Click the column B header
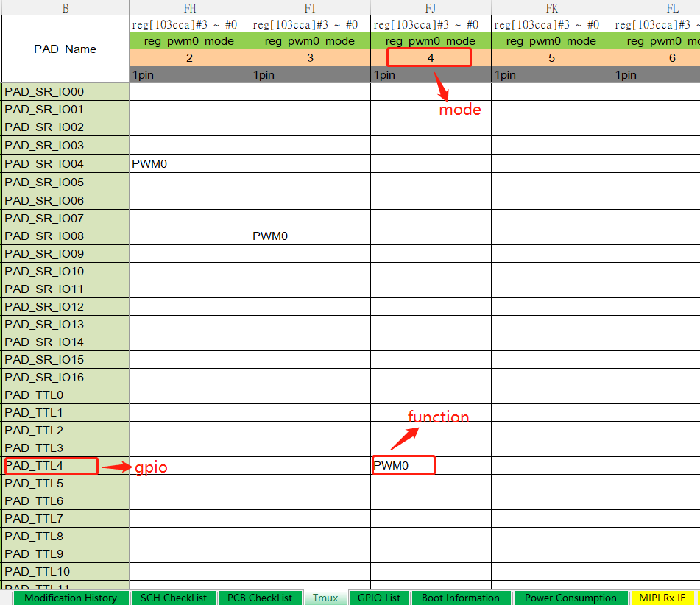The image size is (700, 605). [x=66, y=8]
